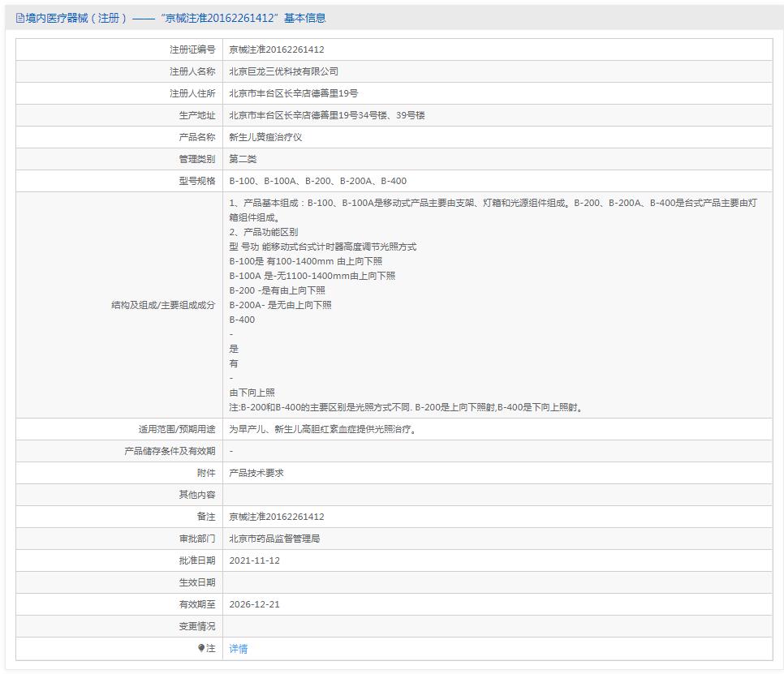Click the line 由下向上照
This screenshot has height=674, width=784.
tap(252, 393)
